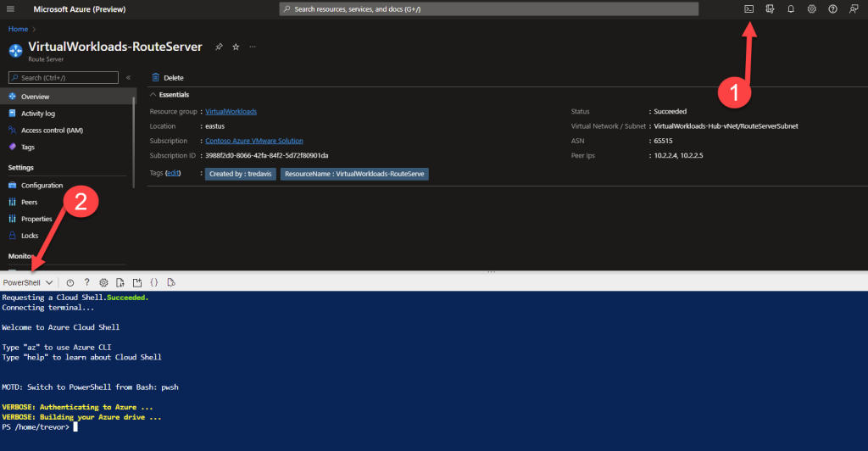Image resolution: width=868 pixels, height=451 pixels.
Task: Open the Help question mark in header
Action: 832,8
